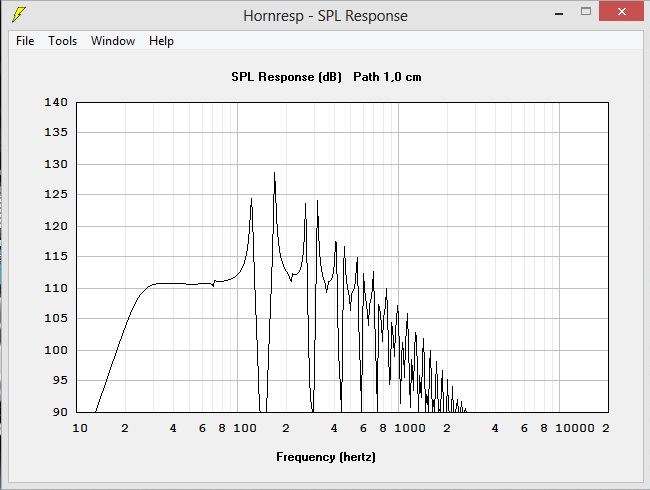Click the 90 dB axis value
The image size is (650, 490).
[60, 412]
